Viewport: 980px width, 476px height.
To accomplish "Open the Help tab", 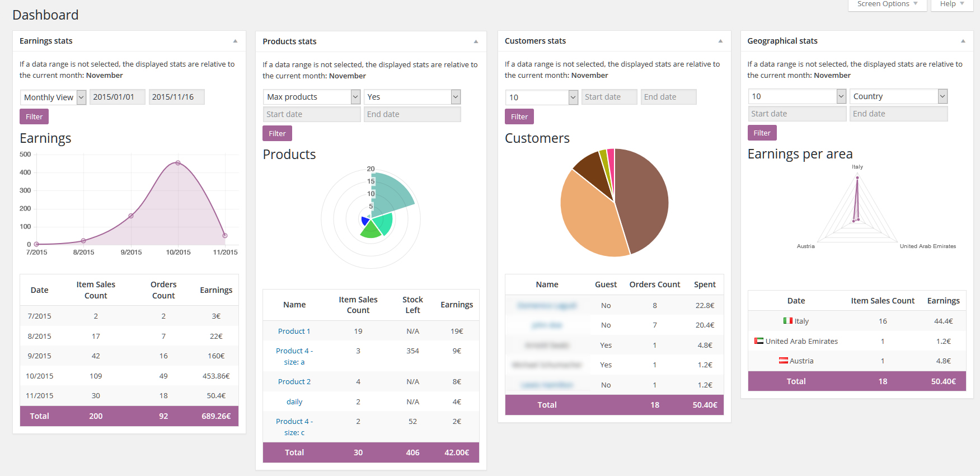I will point(952,4).
